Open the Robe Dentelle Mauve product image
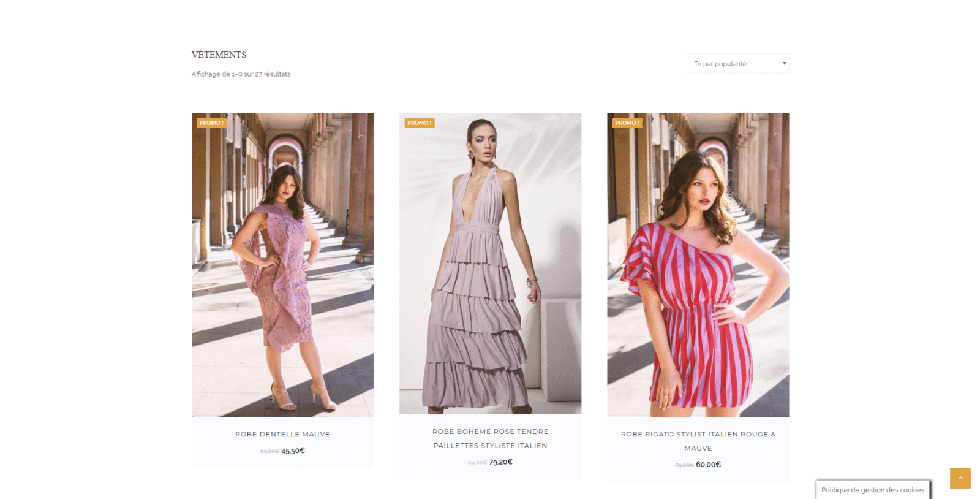Viewport: 980px width, 499px height. pyautogui.click(x=282, y=265)
